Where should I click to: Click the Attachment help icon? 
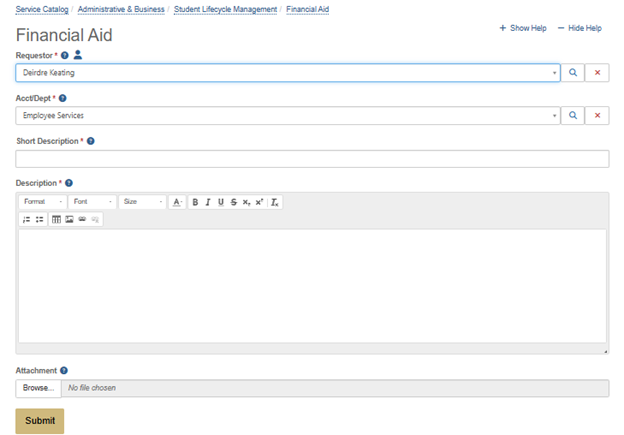pos(64,371)
